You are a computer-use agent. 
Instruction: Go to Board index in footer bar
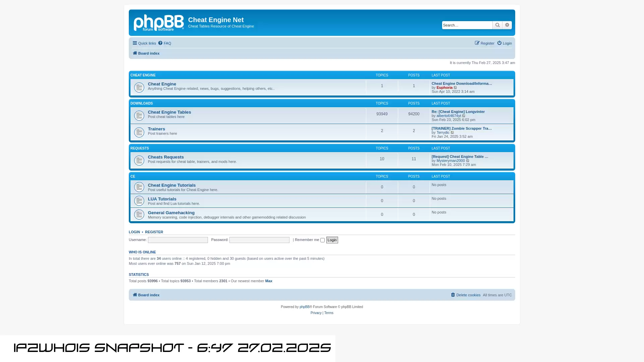146,295
